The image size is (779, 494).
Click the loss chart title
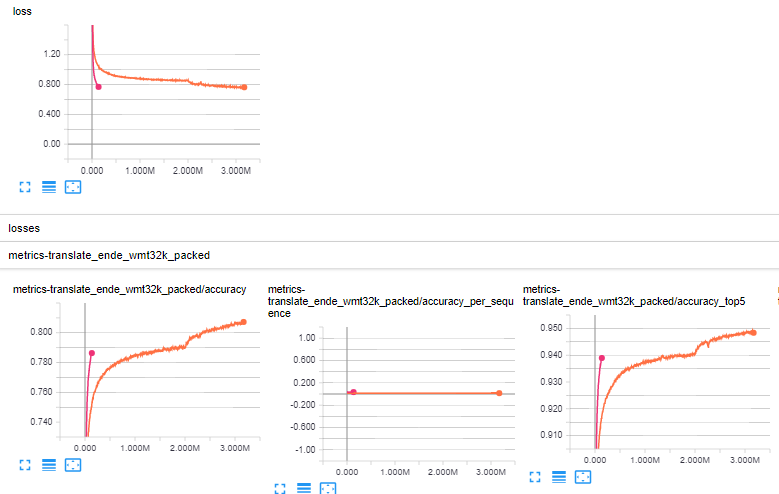pyautogui.click(x=22, y=11)
